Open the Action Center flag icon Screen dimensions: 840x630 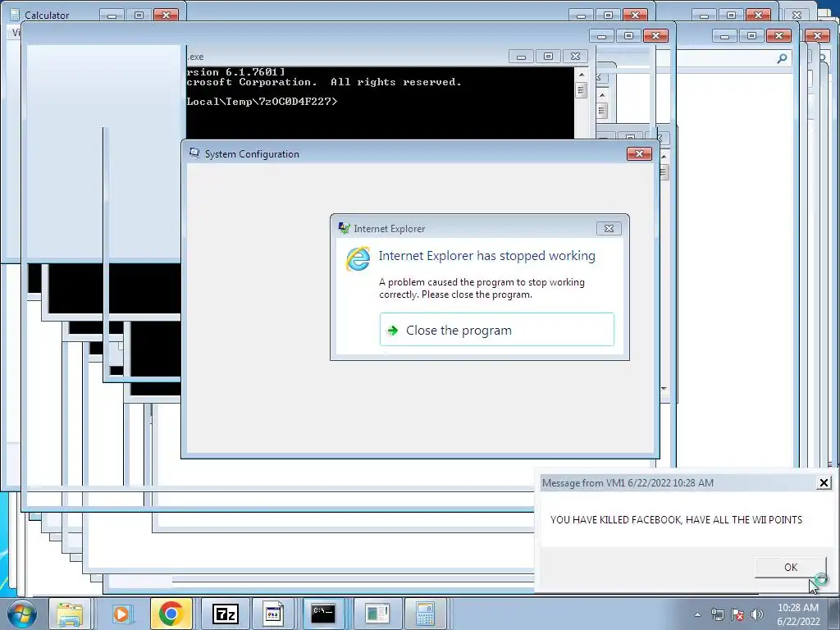[737, 614]
